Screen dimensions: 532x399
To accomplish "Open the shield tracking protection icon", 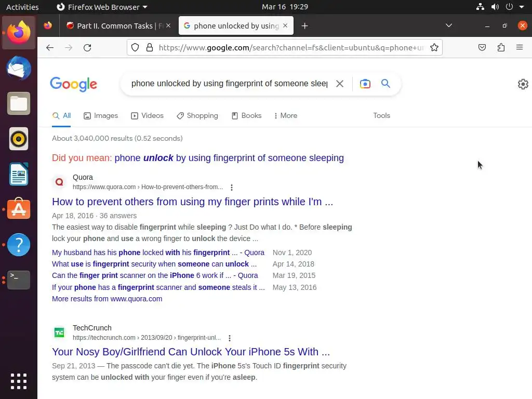I will 135,47.
